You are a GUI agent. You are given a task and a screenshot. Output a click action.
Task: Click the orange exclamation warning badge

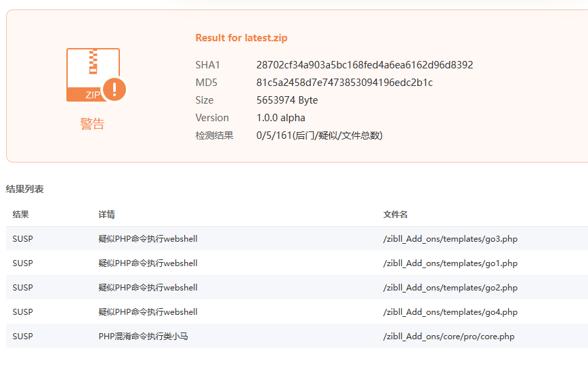tap(114, 89)
